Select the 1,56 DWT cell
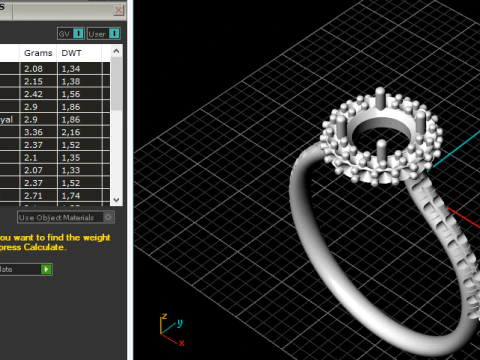The image size is (480, 360). pyautogui.click(x=80, y=94)
